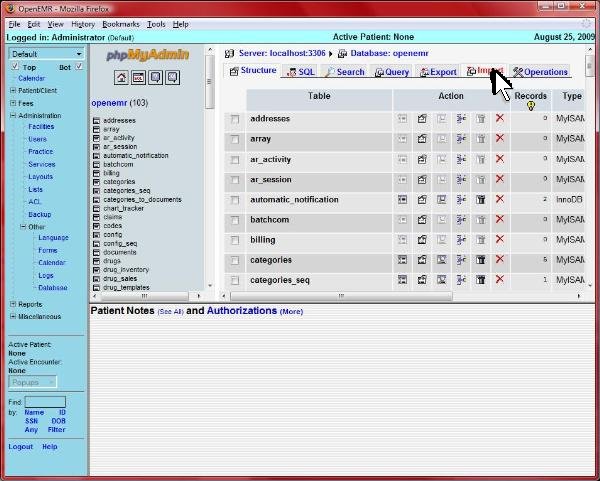This screenshot has width=600, height=481.
Task: Click the Browse icon for automatic_notification row
Action: 402,199
